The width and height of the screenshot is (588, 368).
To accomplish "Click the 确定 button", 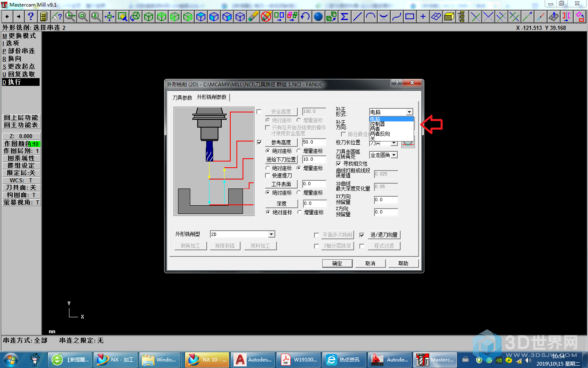I will click(x=337, y=263).
